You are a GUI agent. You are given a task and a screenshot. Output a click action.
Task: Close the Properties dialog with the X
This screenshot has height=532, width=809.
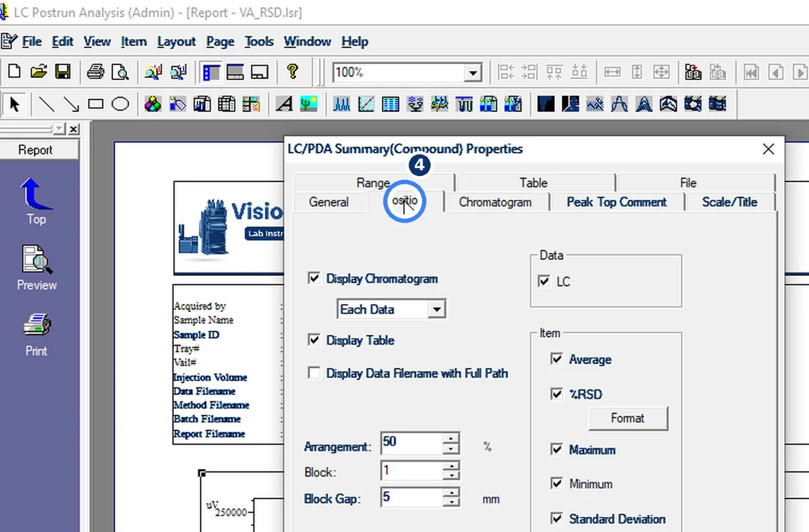coord(769,149)
